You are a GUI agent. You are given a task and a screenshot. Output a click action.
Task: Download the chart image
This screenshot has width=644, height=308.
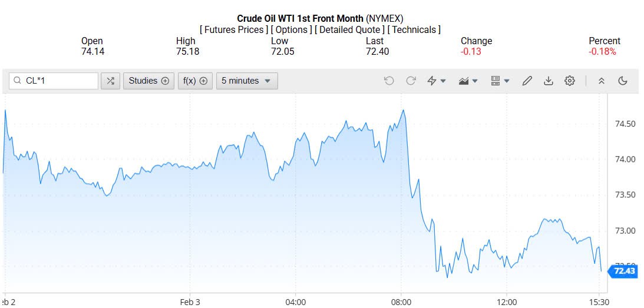[x=549, y=81]
